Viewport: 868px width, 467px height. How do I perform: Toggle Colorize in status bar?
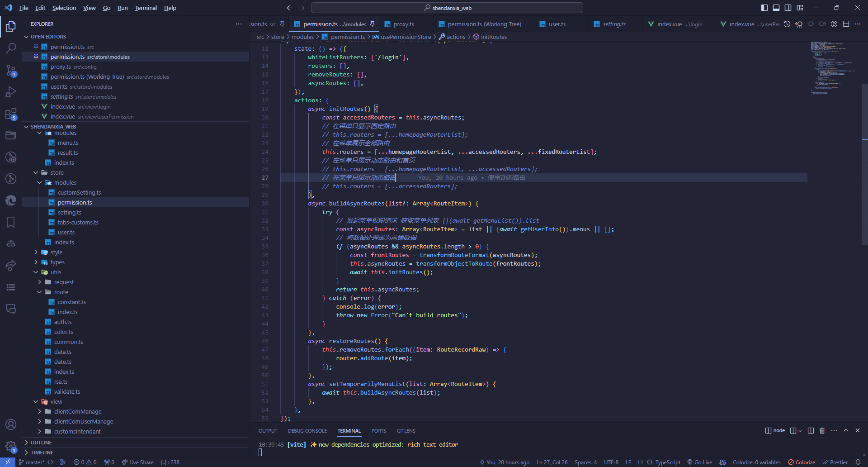802,462
